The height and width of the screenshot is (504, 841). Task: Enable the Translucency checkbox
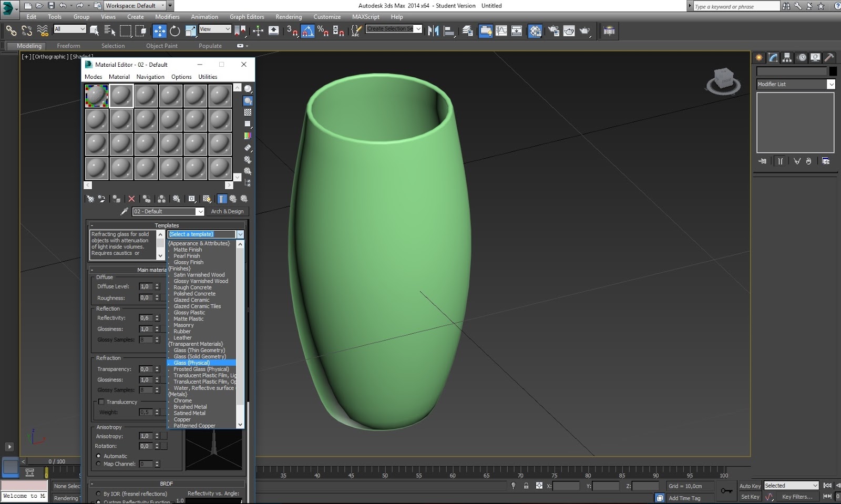click(101, 402)
